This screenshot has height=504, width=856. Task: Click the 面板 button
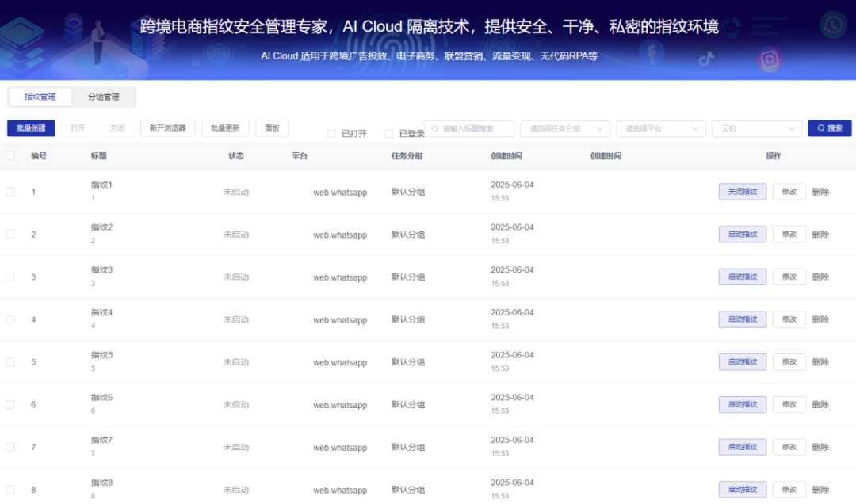click(x=272, y=128)
